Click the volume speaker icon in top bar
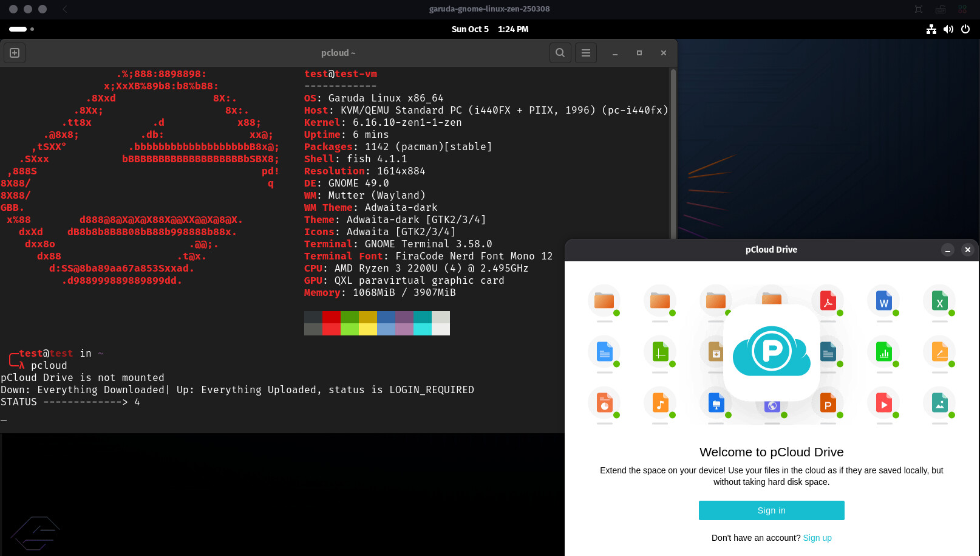The image size is (980, 556). [948, 29]
